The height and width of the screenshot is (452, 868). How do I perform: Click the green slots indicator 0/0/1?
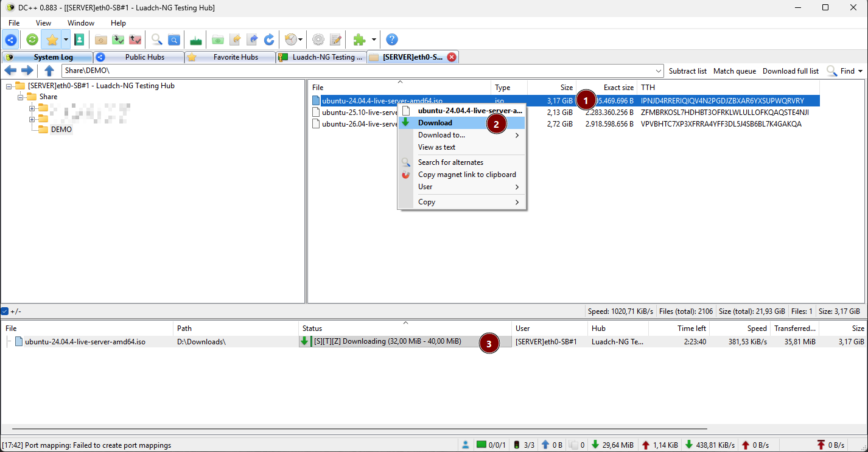[491, 445]
